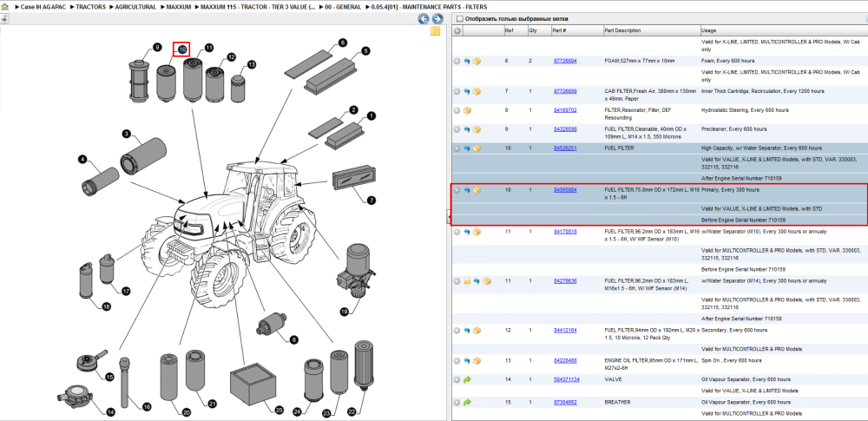Image resolution: width=868 pixels, height=421 pixels.
Task: Add part 87726699 with plus icon
Action: pos(457,91)
